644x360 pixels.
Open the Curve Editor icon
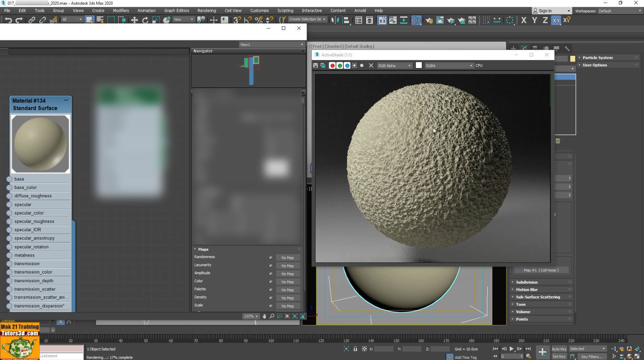(393, 20)
